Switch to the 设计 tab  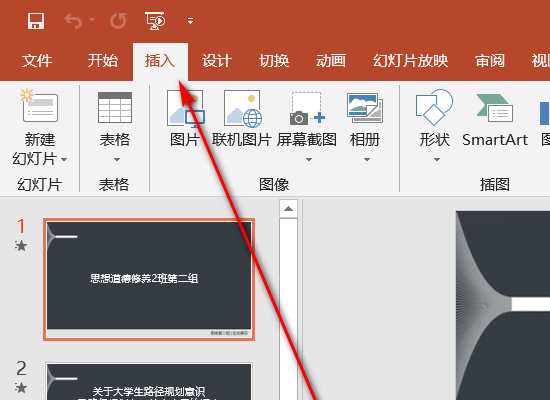pos(217,61)
